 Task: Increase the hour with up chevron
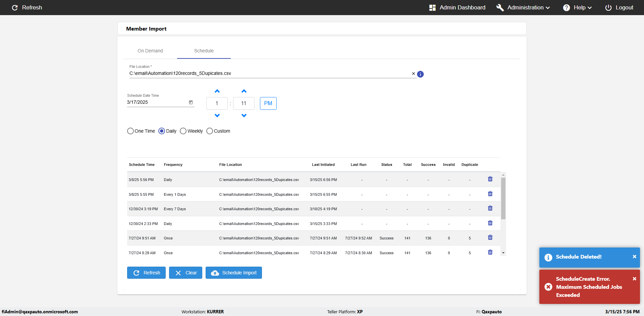(217, 91)
